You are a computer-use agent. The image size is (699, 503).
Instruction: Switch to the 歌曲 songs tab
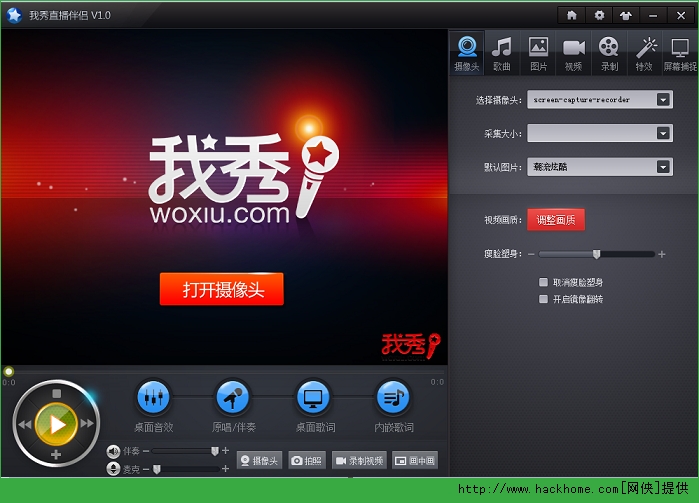coord(502,54)
